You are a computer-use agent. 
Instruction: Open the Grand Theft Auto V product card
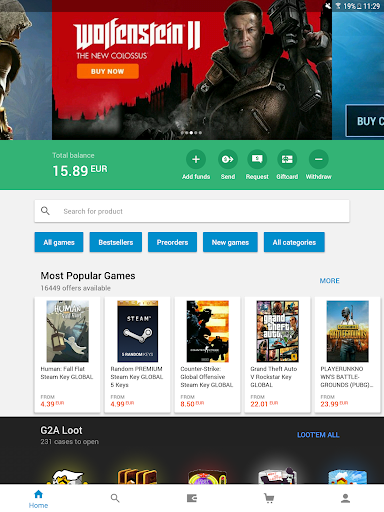pos(277,355)
